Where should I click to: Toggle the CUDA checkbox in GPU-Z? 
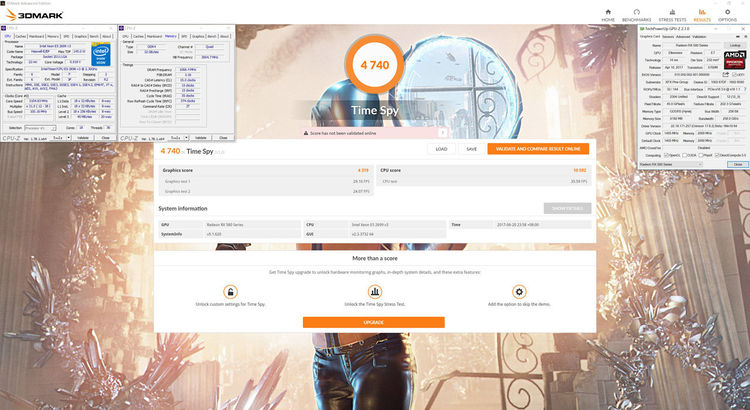tap(684, 155)
